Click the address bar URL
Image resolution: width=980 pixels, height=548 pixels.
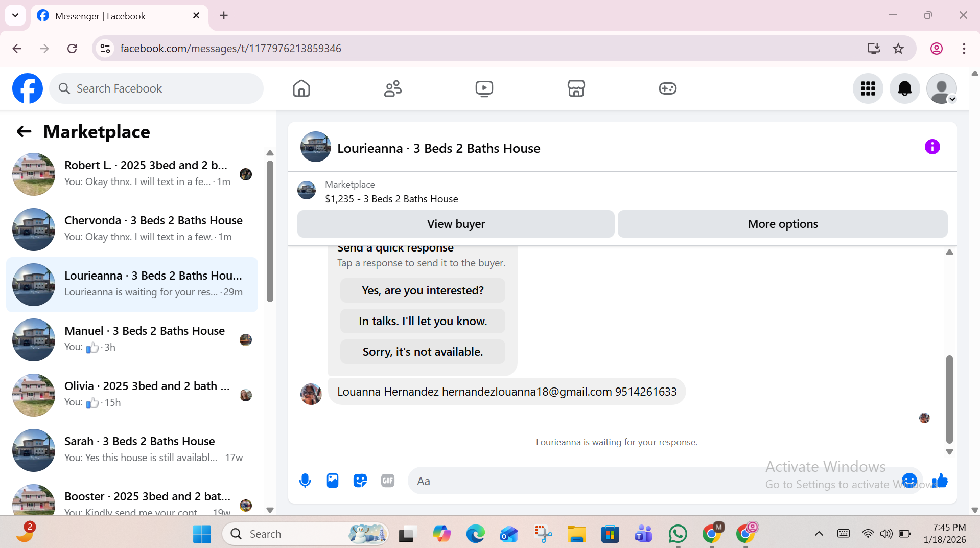[230, 49]
